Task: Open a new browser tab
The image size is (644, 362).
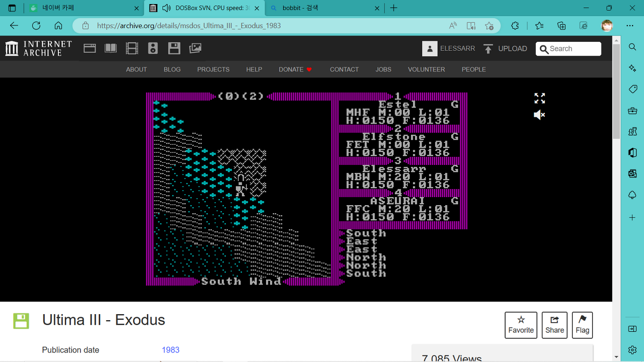Action: pos(394,8)
